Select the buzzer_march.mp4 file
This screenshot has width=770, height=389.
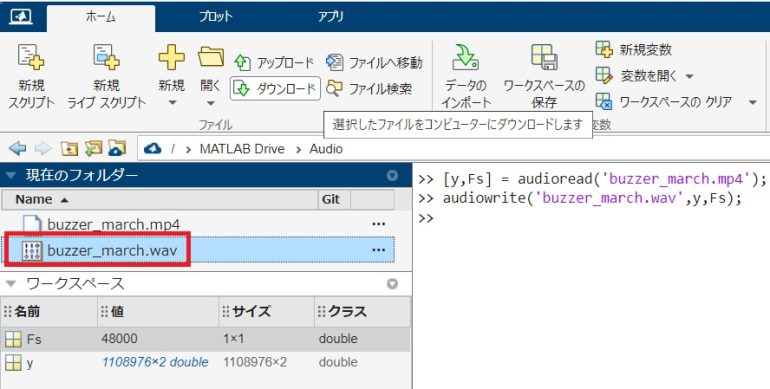(x=113, y=224)
